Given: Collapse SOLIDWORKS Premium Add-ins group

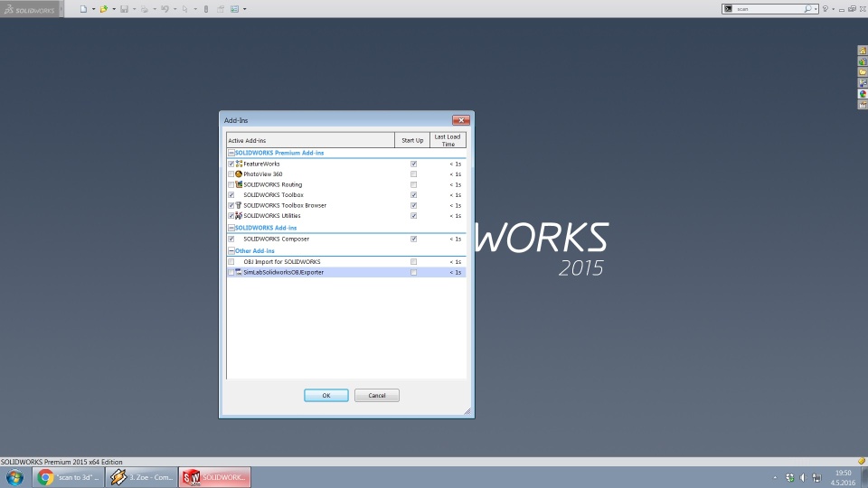Looking at the screenshot, I should tap(231, 153).
